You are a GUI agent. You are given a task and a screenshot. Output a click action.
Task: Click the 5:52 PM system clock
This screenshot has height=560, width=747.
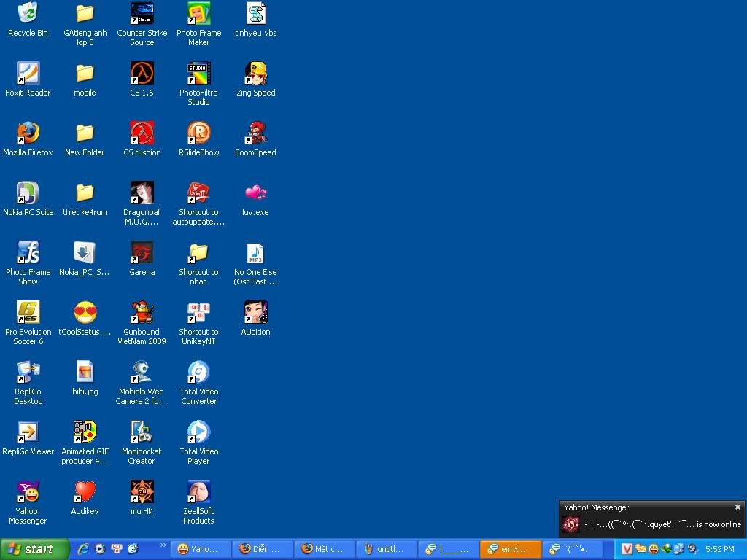(720, 549)
